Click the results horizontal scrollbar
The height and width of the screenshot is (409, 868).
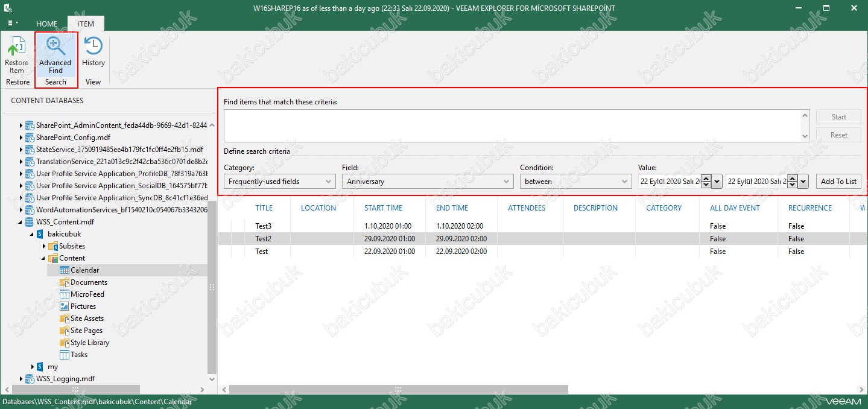click(x=399, y=390)
